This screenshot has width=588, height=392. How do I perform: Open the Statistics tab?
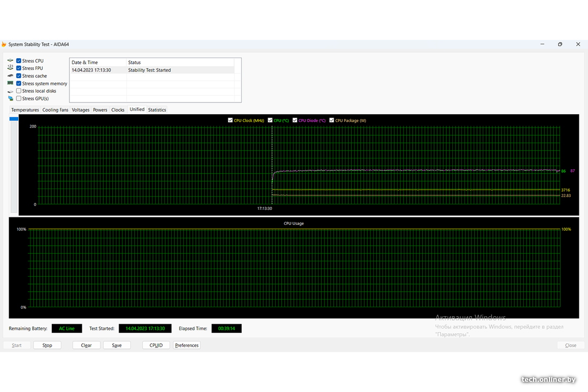pyautogui.click(x=157, y=110)
